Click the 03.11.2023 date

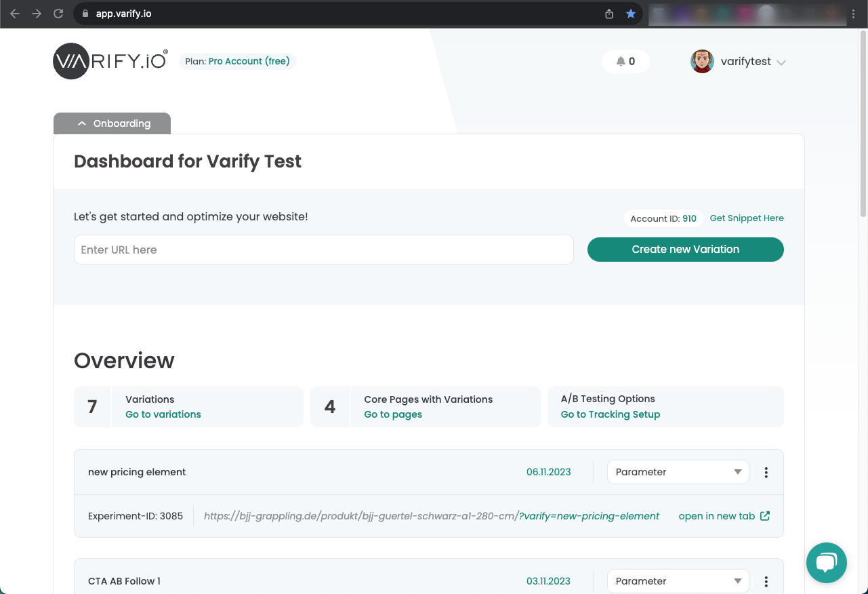549,581
